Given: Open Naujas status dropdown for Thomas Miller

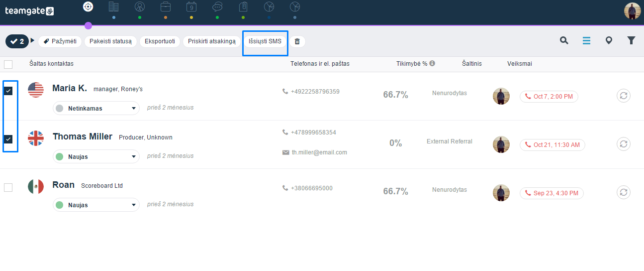Looking at the screenshot, I should 96,156.
